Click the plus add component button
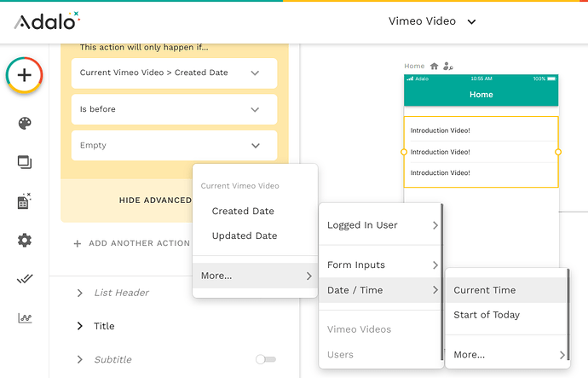588x378 pixels. point(25,75)
